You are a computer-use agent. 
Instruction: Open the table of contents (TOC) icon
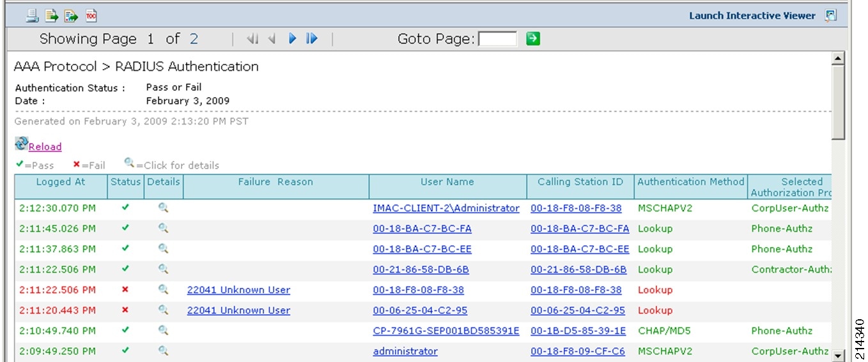click(x=91, y=16)
